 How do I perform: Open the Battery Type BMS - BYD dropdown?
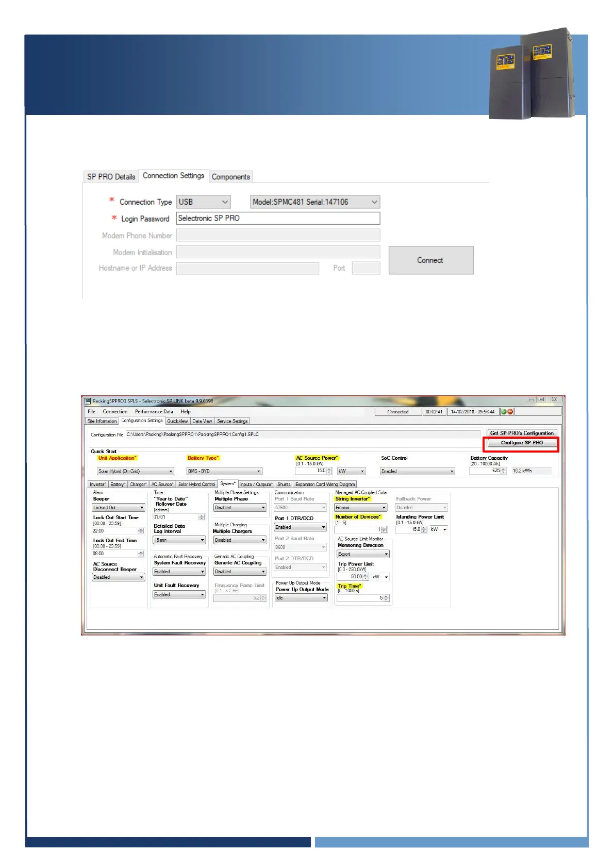(x=224, y=471)
